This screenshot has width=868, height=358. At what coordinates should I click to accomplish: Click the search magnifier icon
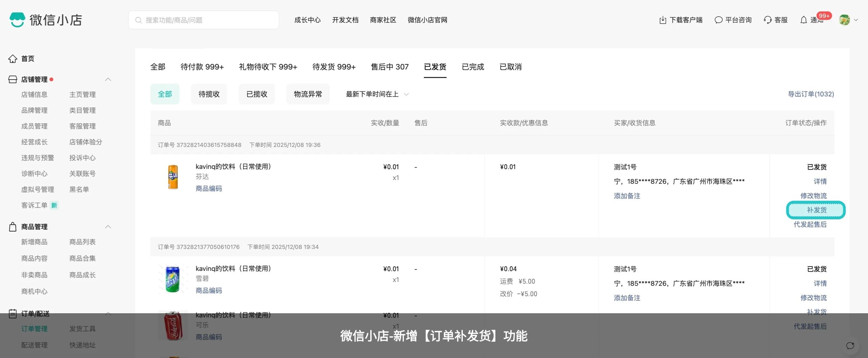[138, 20]
